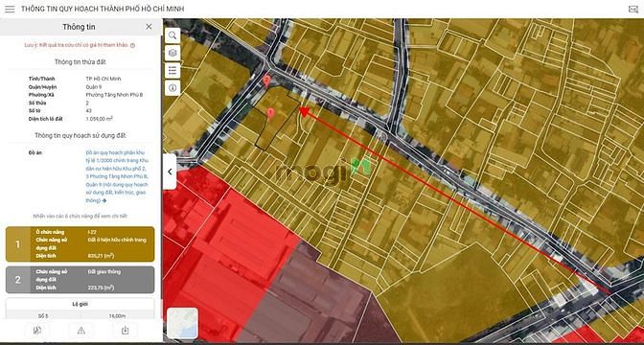Open the Đồ án quy hoạch phân khu link
This screenshot has width=644, height=345.
117,176
